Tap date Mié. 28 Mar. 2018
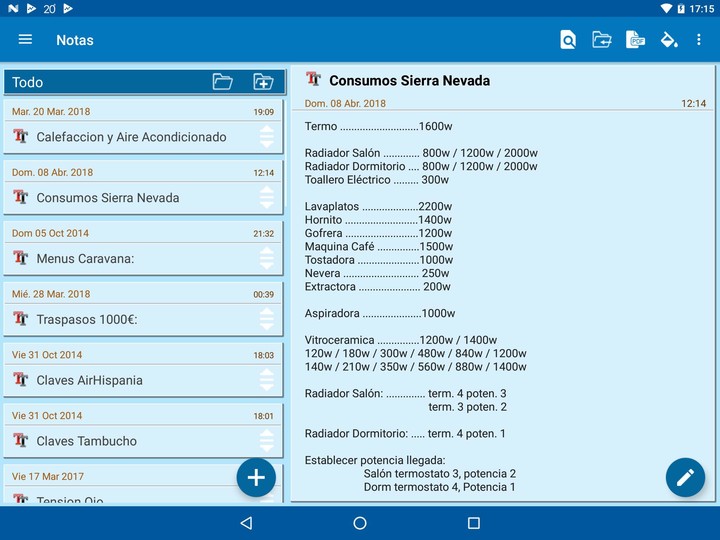 point(51,294)
